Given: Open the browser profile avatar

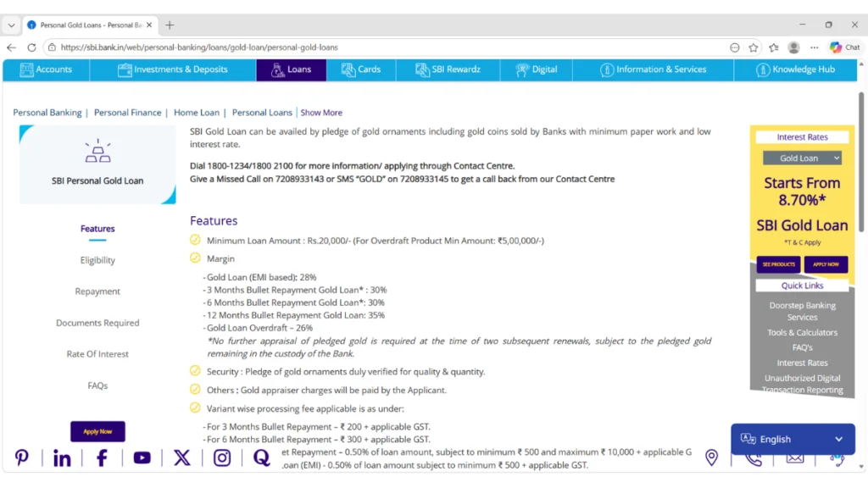Looking at the screenshot, I should click(x=793, y=47).
